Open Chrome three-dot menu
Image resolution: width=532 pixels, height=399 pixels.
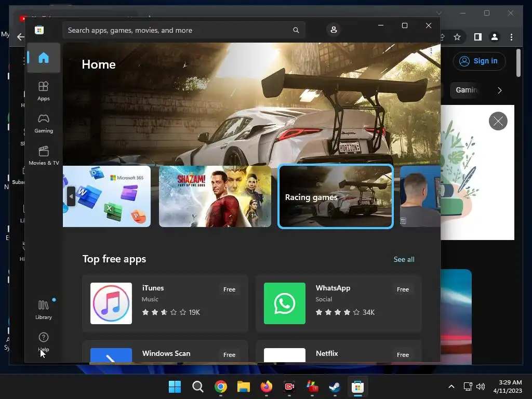pyautogui.click(x=511, y=37)
